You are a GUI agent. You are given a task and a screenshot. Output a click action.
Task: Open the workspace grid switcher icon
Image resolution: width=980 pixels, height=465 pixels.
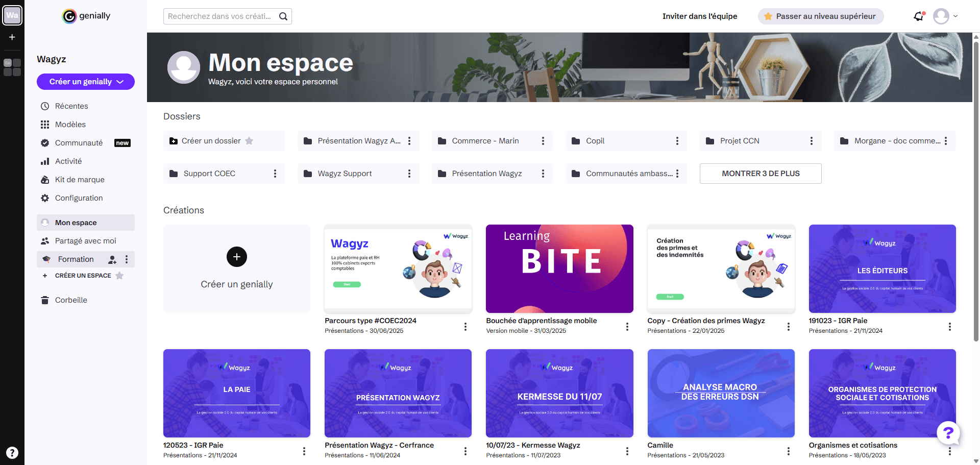(12, 67)
